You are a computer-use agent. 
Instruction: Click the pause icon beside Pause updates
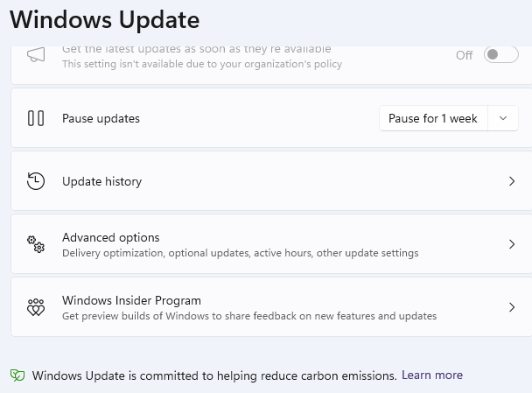(36, 118)
